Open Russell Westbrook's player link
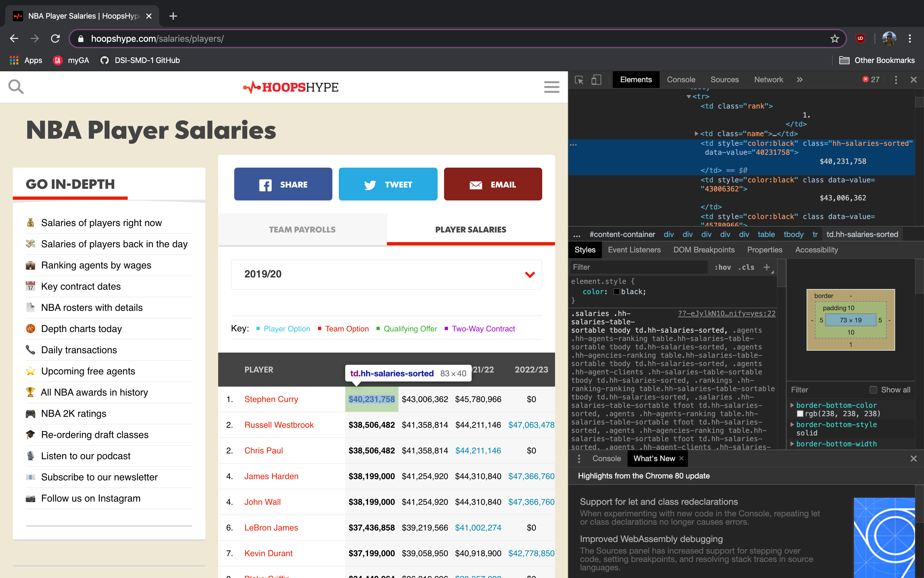The image size is (924, 578). pyautogui.click(x=279, y=425)
